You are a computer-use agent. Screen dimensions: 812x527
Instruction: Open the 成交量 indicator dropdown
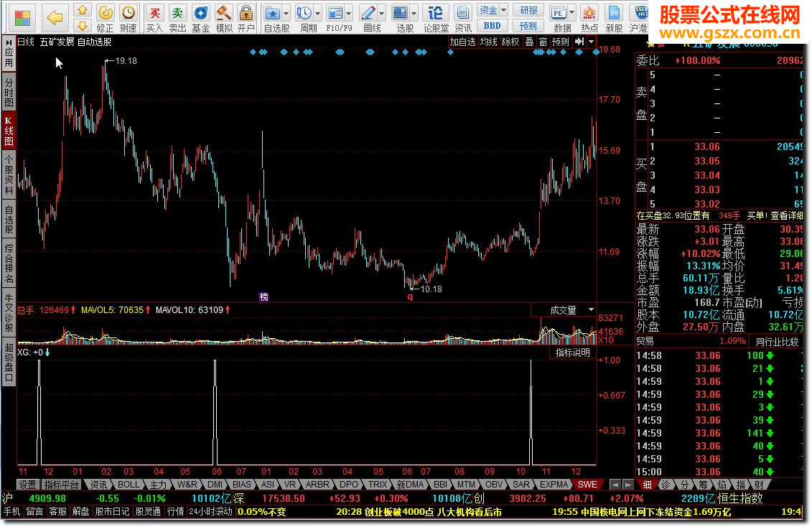pos(591,309)
